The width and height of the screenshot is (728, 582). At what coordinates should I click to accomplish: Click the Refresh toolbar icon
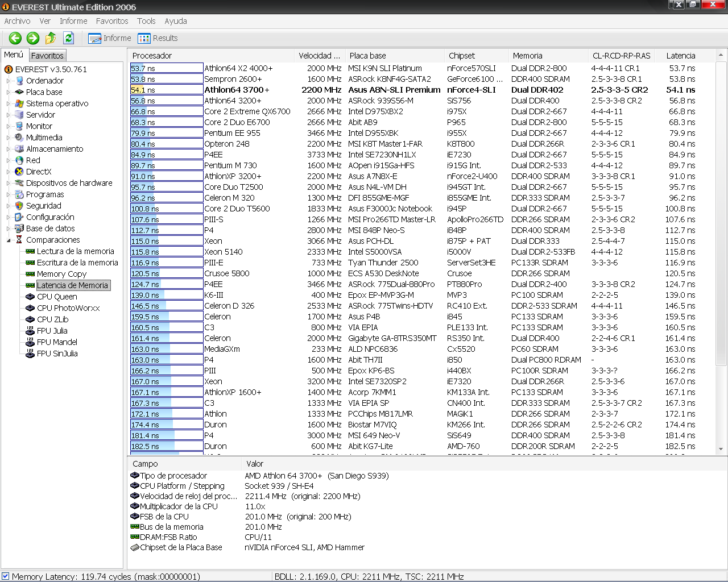[x=69, y=38]
